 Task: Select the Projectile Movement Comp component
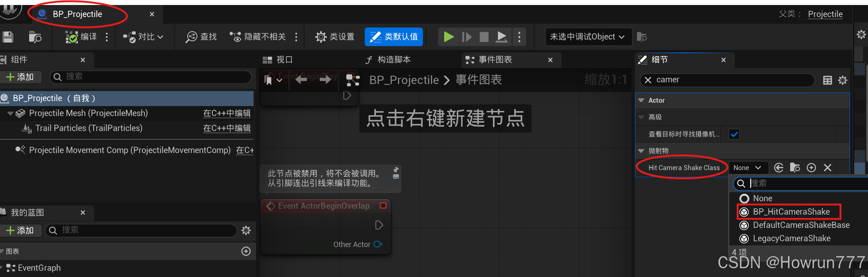pos(129,150)
